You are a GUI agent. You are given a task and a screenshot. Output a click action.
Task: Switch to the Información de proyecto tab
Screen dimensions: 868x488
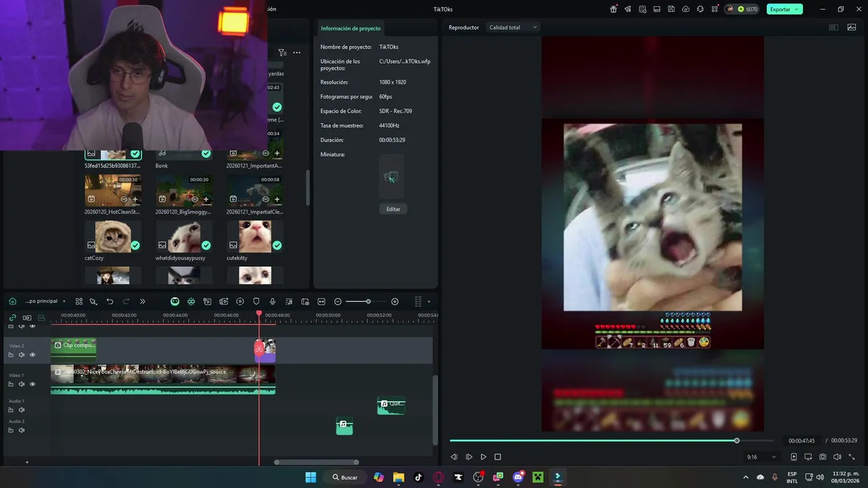tap(351, 28)
